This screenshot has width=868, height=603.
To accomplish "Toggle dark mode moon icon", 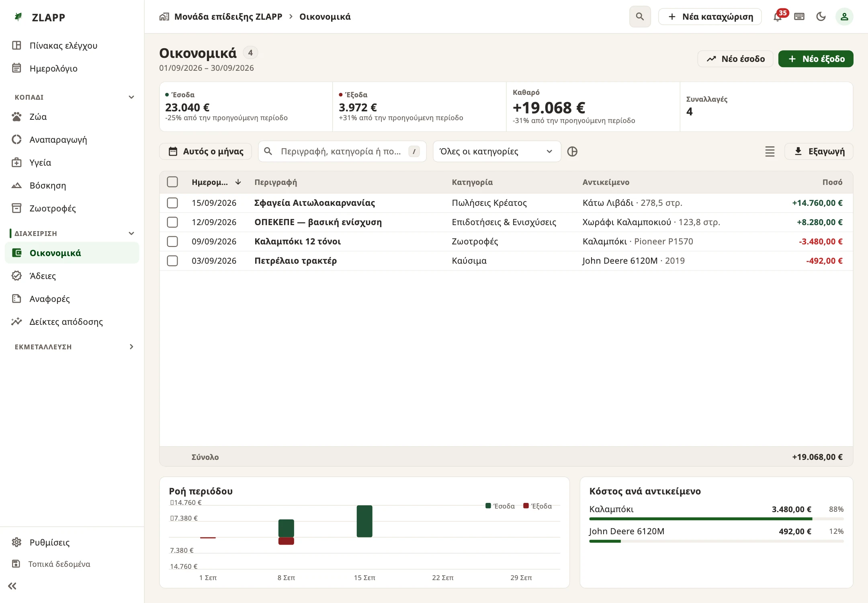I will [x=821, y=16].
